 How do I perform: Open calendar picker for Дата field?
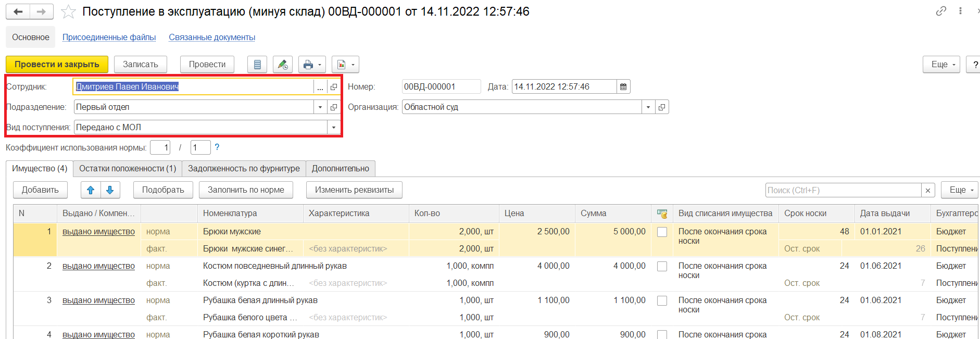click(x=623, y=87)
